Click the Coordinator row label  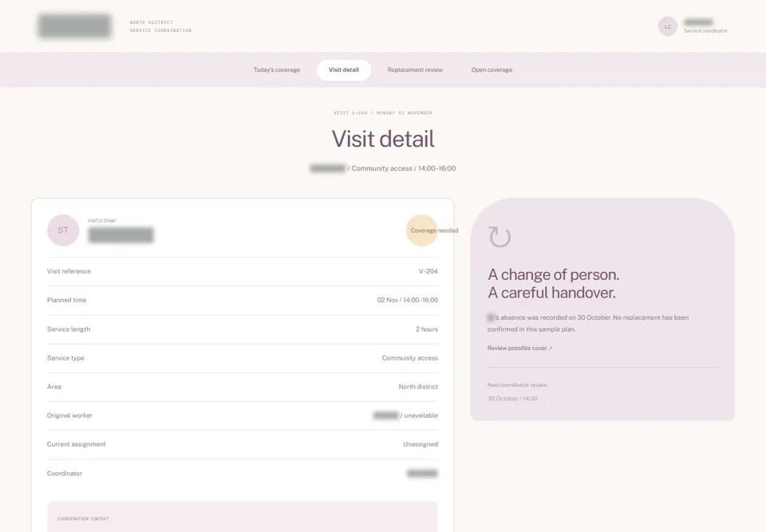65,474
